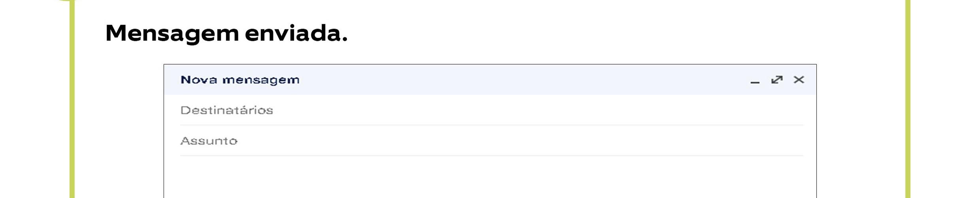Minimize the Nova mensagem compose window
This screenshot has width=980, height=198.
click(x=755, y=80)
